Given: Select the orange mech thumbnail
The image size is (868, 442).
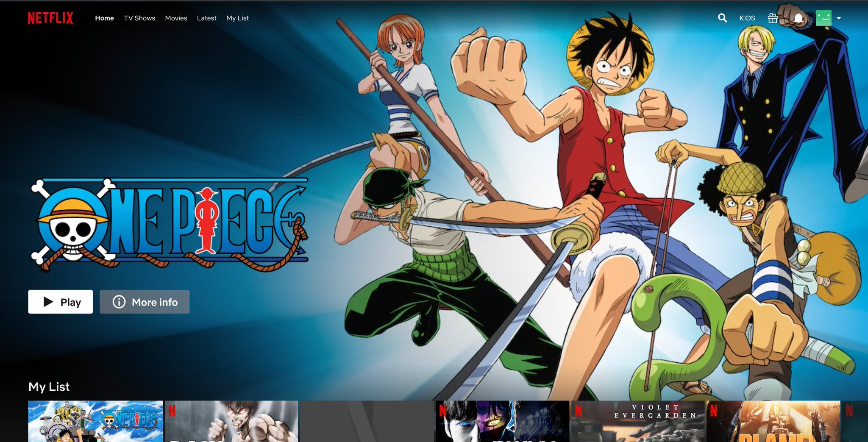Looking at the screenshot, I should [773, 421].
